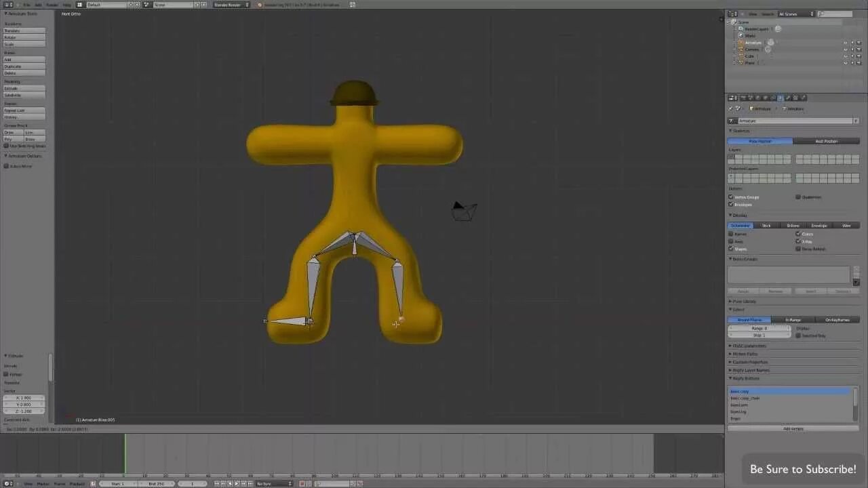This screenshot has width=868, height=488.
Task: Set ghost type to In Range
Action: [x=793, y=320]
